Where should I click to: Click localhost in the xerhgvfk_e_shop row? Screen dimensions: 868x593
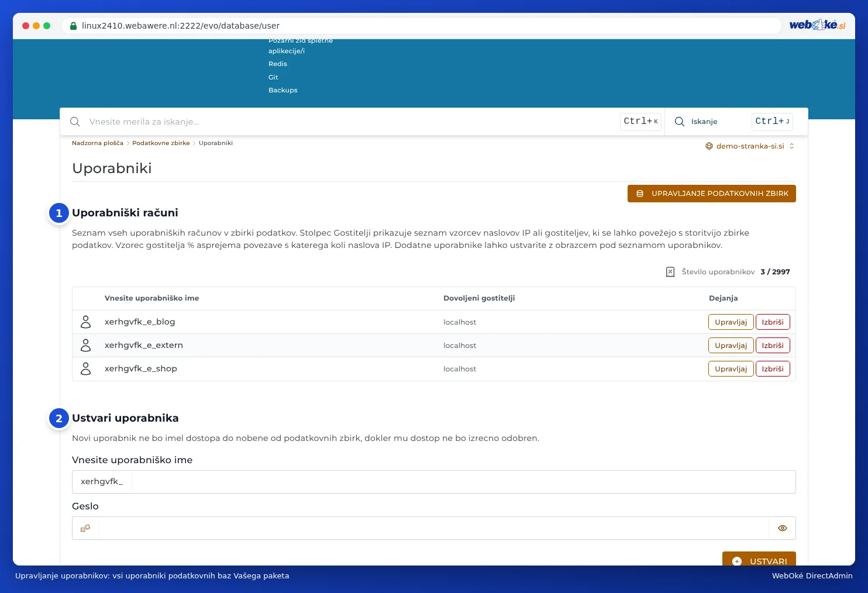coord(460,369)
